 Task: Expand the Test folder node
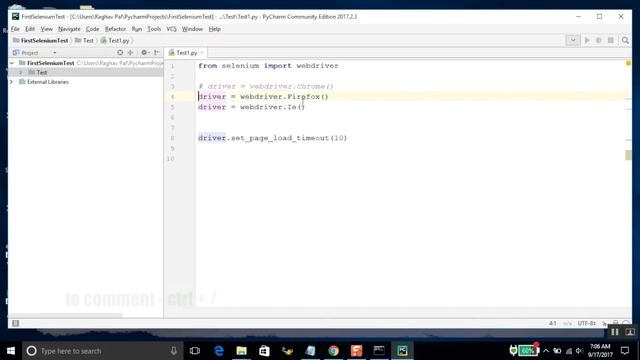[x=20, y=72]
